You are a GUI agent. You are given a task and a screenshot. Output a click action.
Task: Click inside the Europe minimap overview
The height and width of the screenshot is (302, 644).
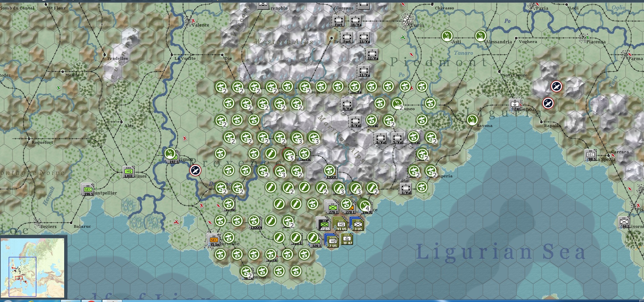(32, 268)
